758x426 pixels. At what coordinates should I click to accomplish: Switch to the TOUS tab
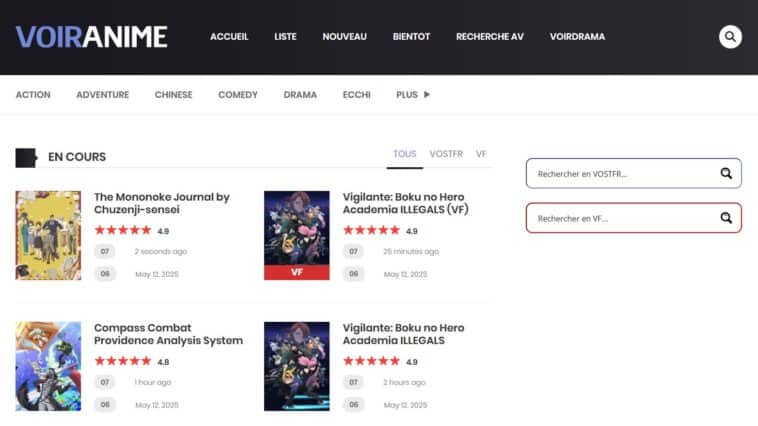click(405, 154)
